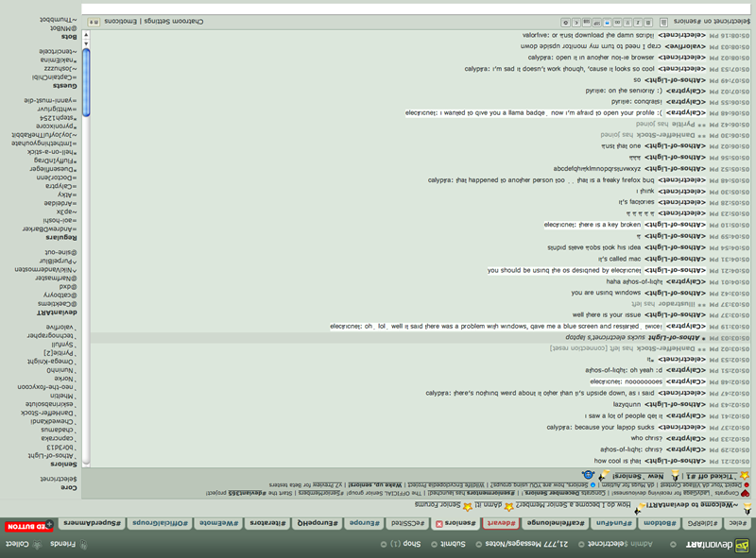This screenshot has width=756, height=558.
Task: Click the keyboard icon beside Chatroom Settings
Action: (x=94, y=22)
